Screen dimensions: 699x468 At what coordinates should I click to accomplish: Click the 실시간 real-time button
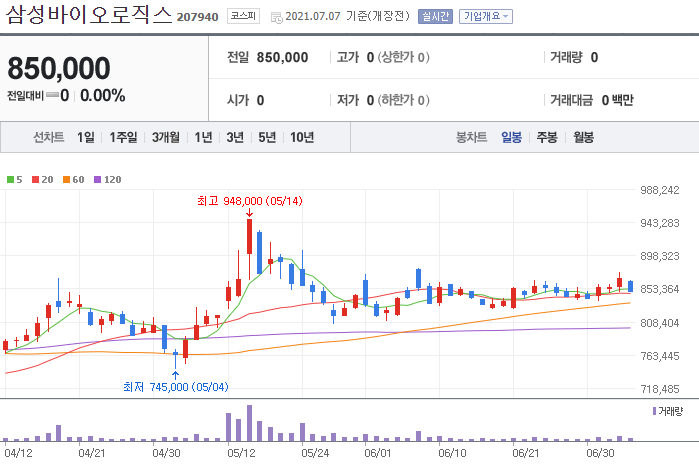click(x=435, y=16)
